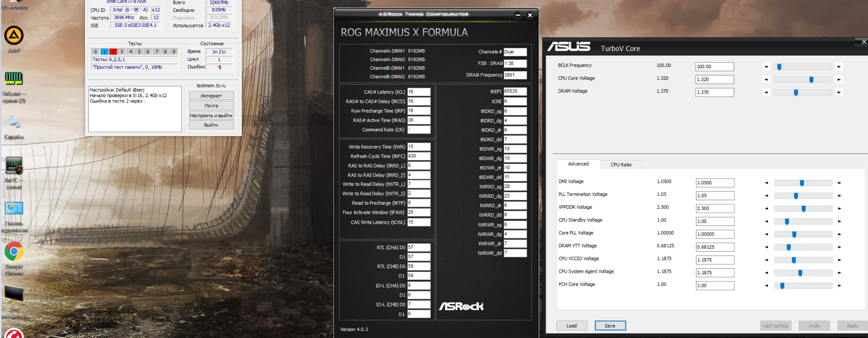
Task: Decrease DMI Voltage with left arrow
Action: [767, 183]
